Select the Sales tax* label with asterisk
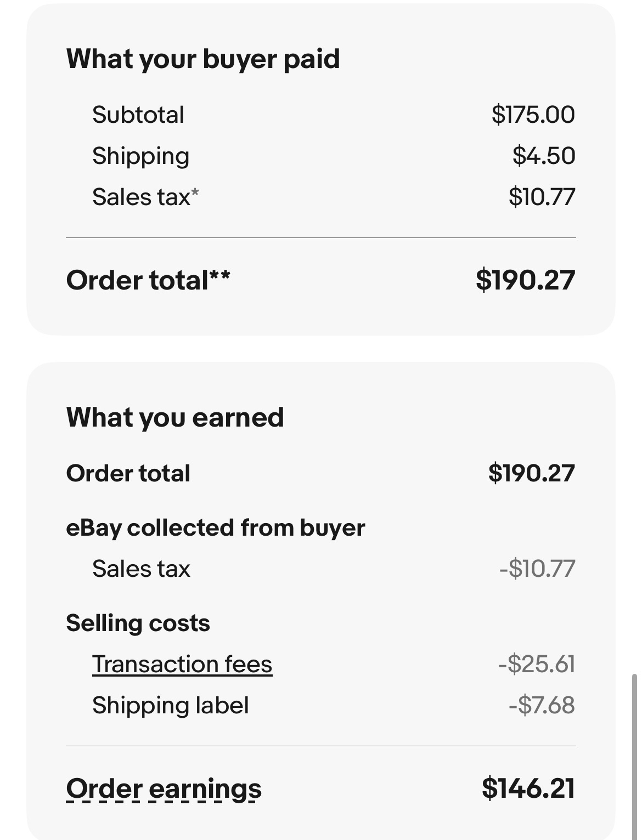 pos(145,197)
